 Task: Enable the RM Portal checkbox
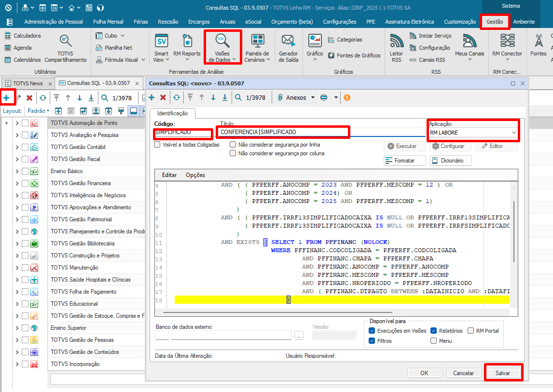(471, 331)
